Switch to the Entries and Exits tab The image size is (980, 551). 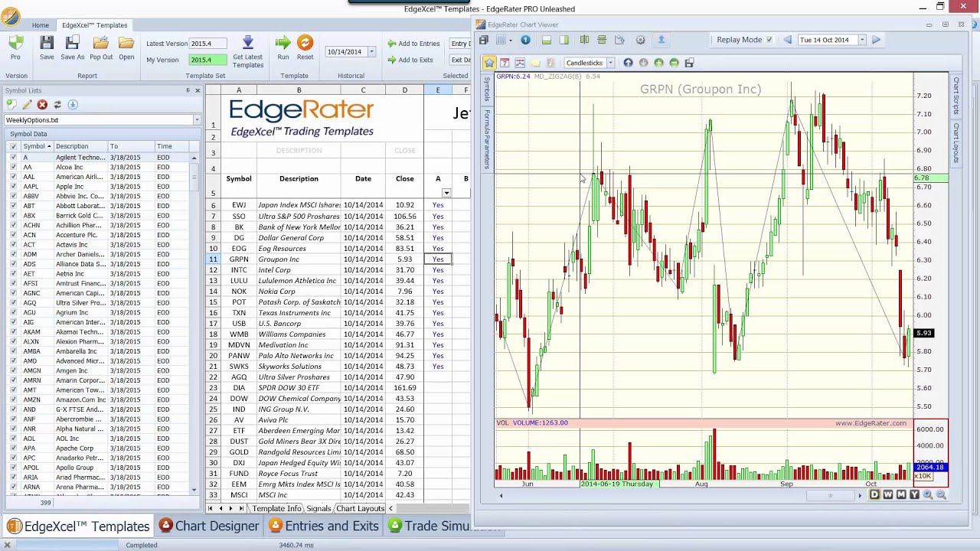[x=324, y=526]
